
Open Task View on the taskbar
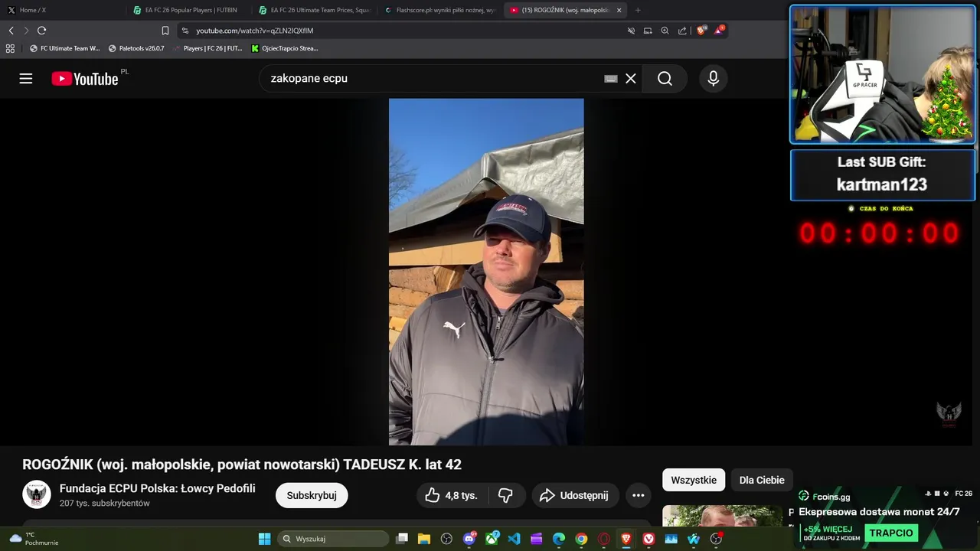[x=402, y=539]
